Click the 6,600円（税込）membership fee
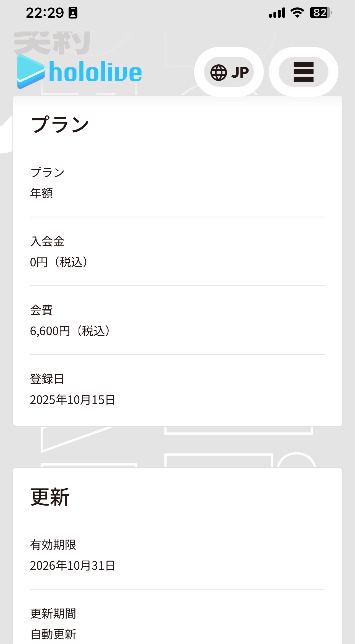Viewport: 355px width, 644px height. click(70, 331)
